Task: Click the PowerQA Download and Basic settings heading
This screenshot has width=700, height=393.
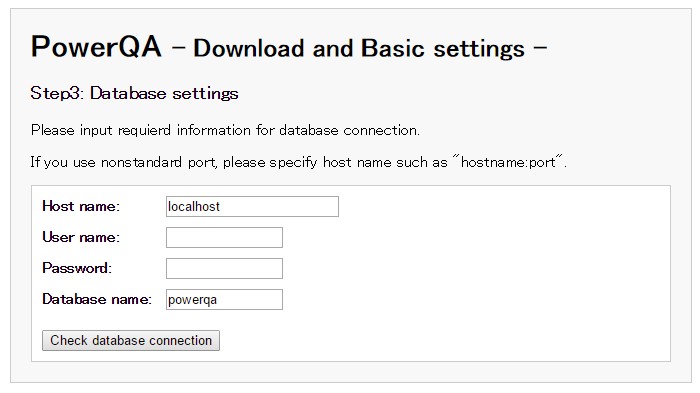Action: 289,47
